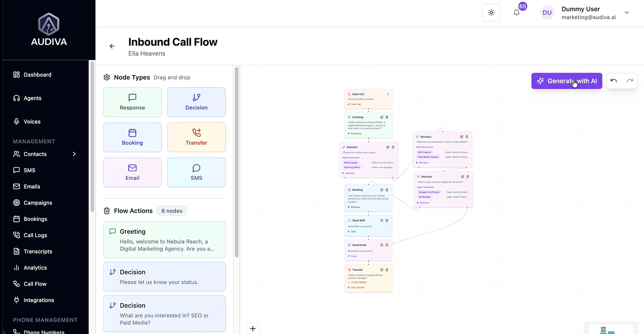Select the Email node type card

pos(132,172)
